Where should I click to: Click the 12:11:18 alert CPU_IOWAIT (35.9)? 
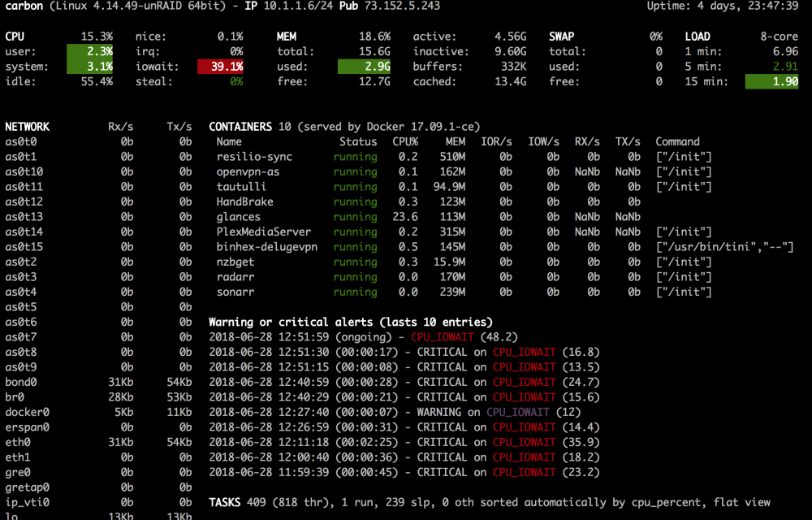pyautogui.click(x=404, y=442)
